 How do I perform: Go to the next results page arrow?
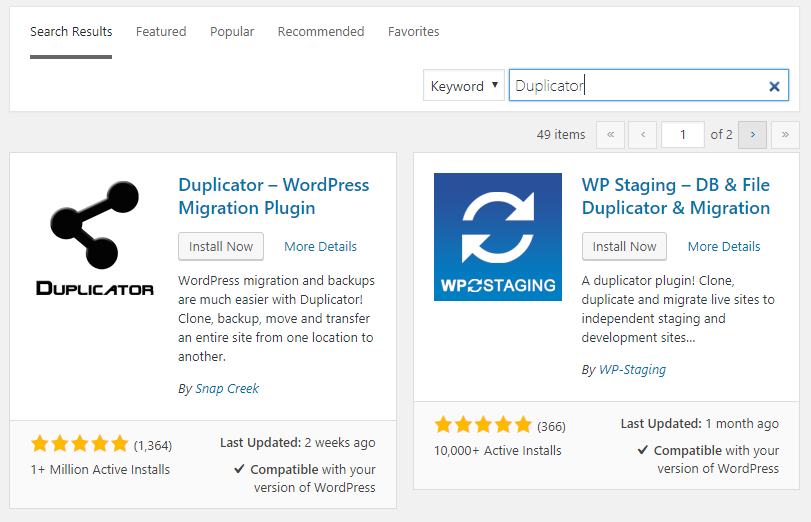(752, 134)
